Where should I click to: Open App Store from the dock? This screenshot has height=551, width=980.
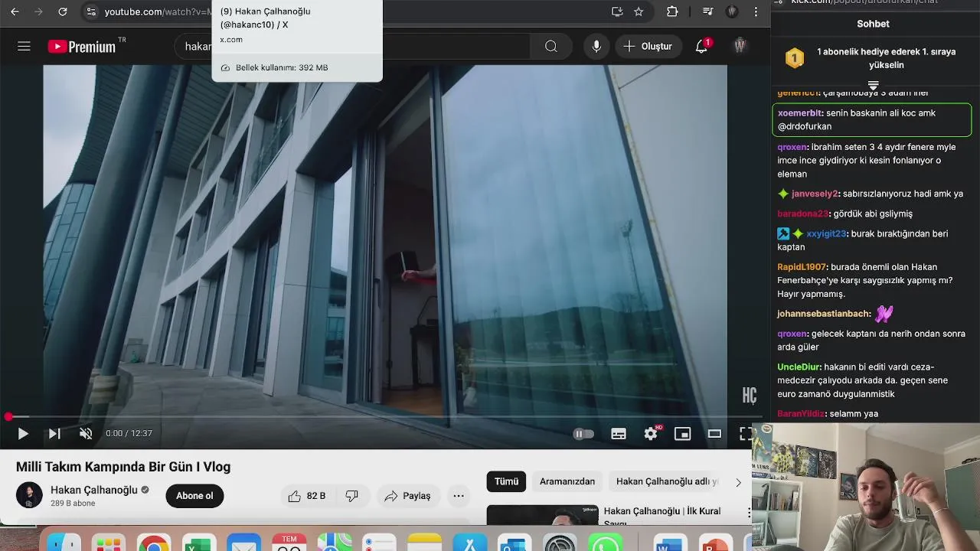(x=469, y=543)
